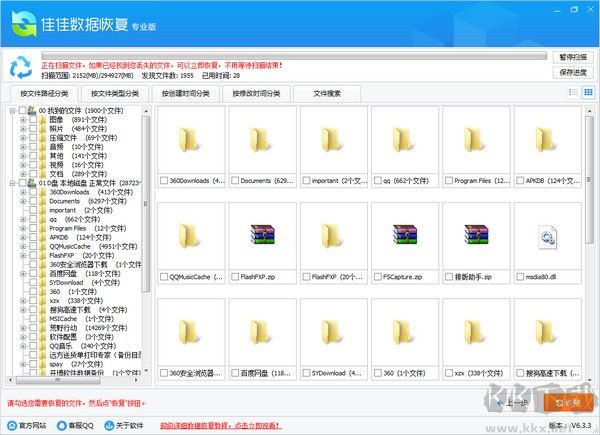The width and height of the screenshot is (600, 435).
Task: Click the thumbnail pane vertical scrollbar
Action: click(590, 180)
